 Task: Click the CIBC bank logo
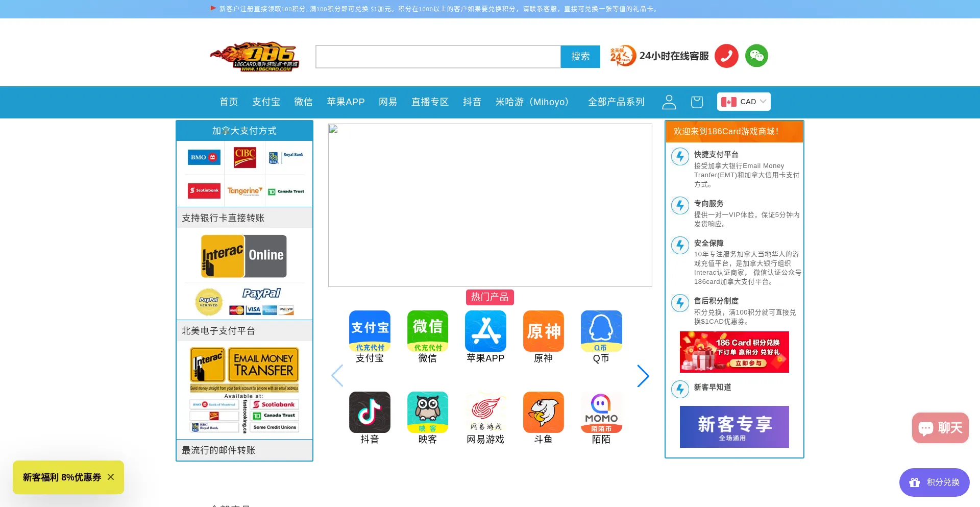(x=245, y=157)
